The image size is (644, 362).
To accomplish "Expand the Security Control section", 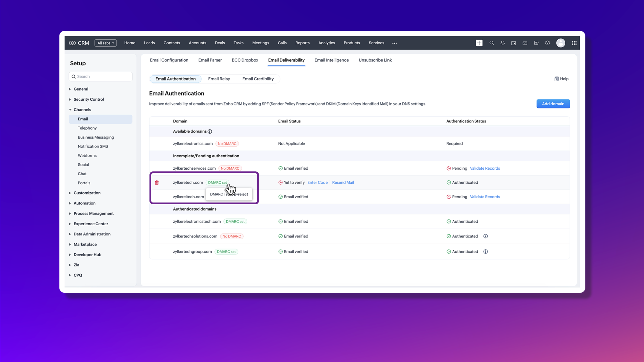I will coord(88,99).
